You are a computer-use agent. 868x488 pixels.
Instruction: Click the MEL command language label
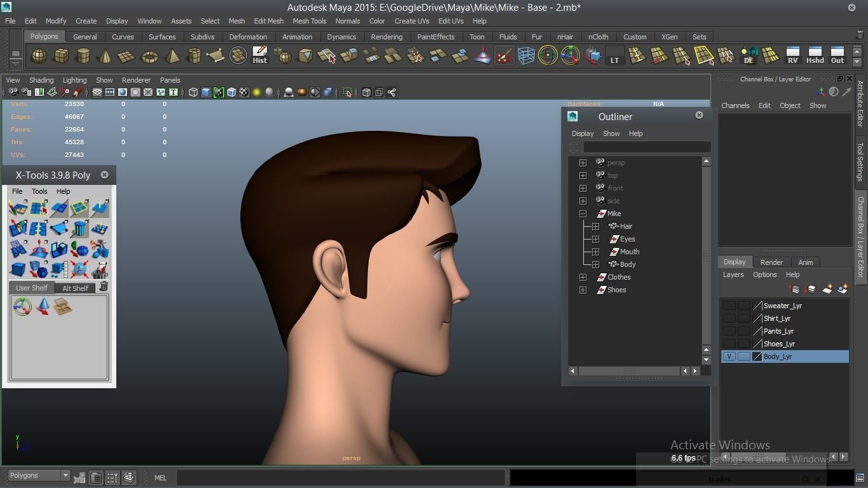160,478
